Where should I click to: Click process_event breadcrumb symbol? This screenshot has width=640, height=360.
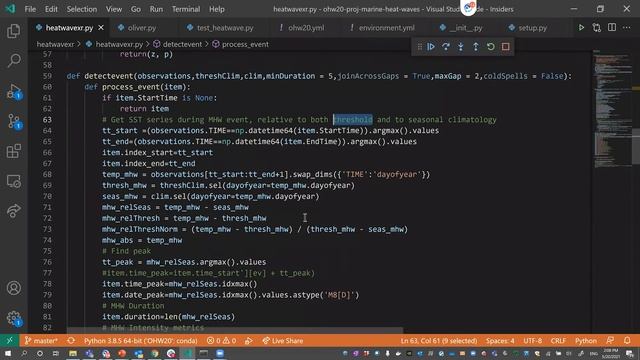[240, 44]
